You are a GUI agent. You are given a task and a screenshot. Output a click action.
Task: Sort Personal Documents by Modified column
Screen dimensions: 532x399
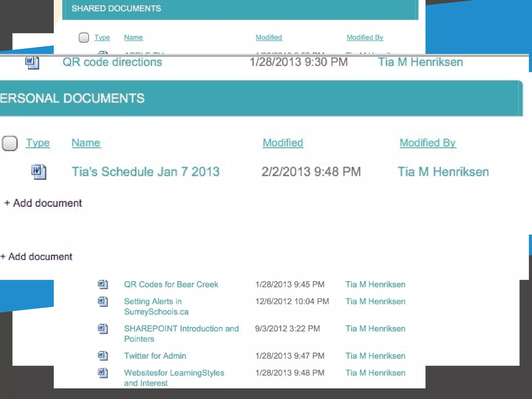(x=283, y=143)
